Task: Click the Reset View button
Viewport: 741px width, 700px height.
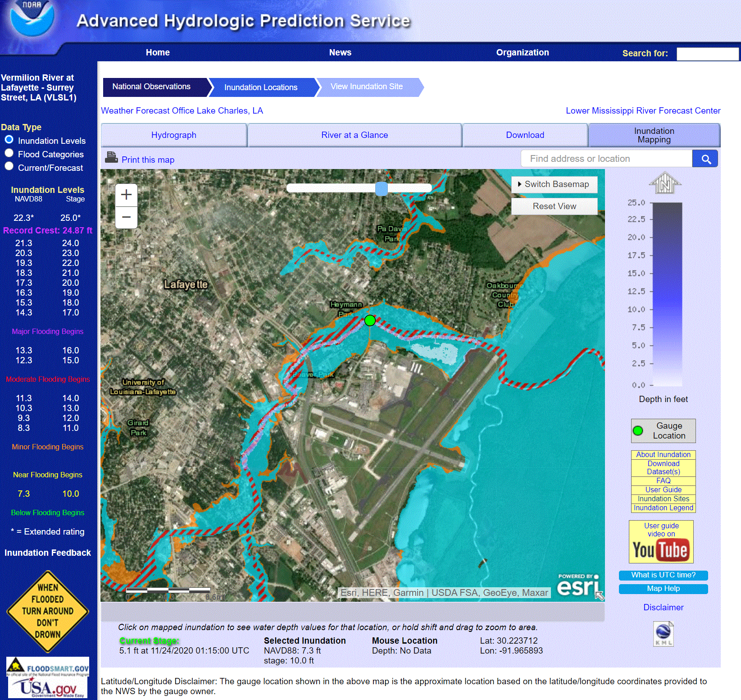Action: [x=554, y=206]
